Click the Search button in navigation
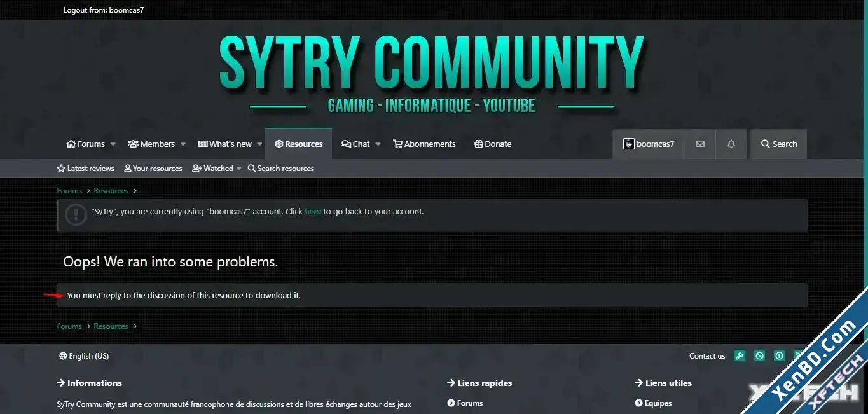Viewport: 868px width, 414px height. 779,144
